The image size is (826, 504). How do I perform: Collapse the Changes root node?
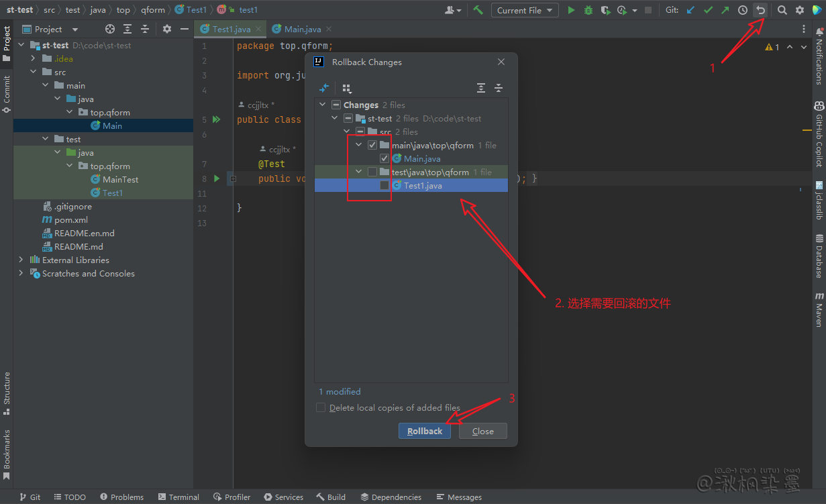point(323,105)
